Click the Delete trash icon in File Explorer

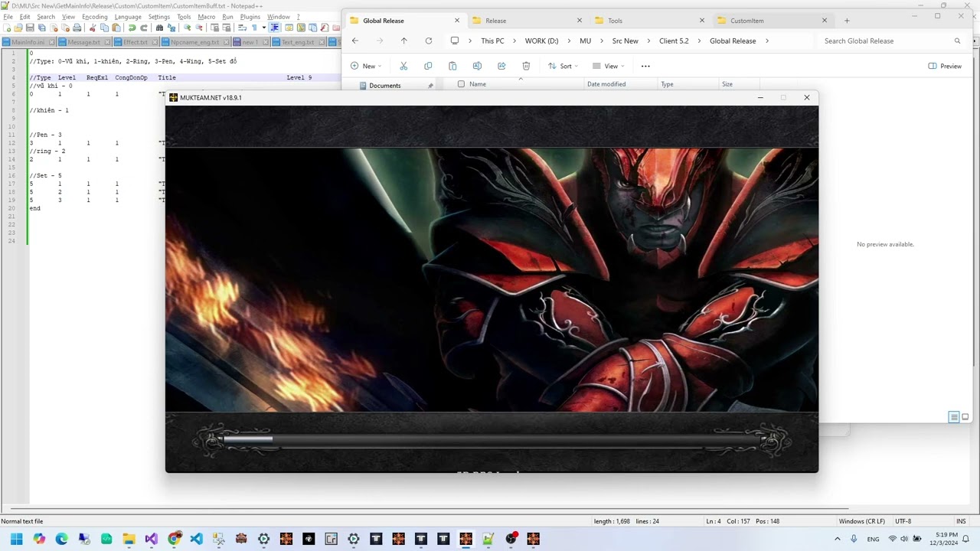[526, 66]
